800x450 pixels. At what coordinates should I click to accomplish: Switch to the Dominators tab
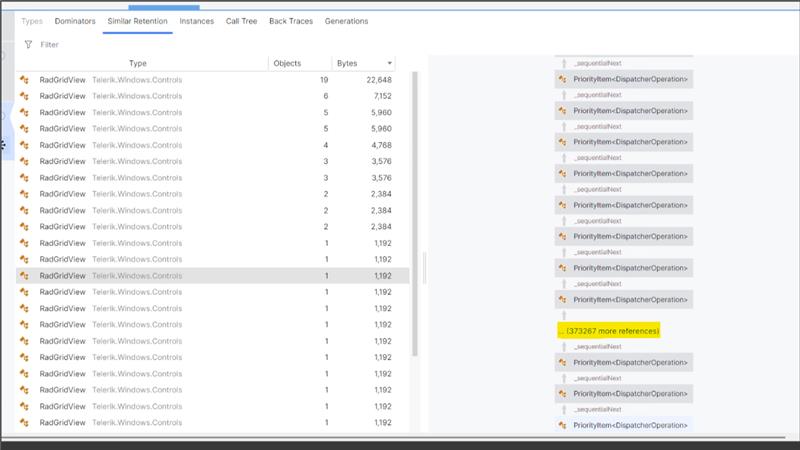tap(75, 21)
